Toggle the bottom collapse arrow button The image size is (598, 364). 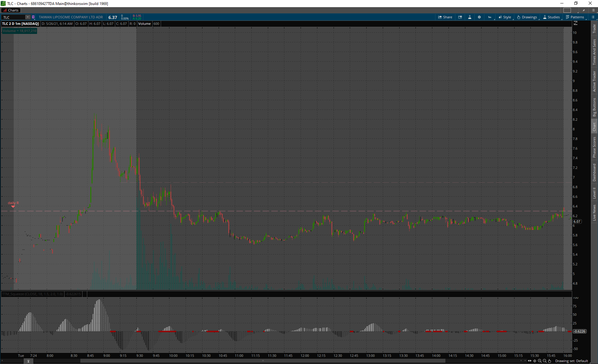(28, 361)
